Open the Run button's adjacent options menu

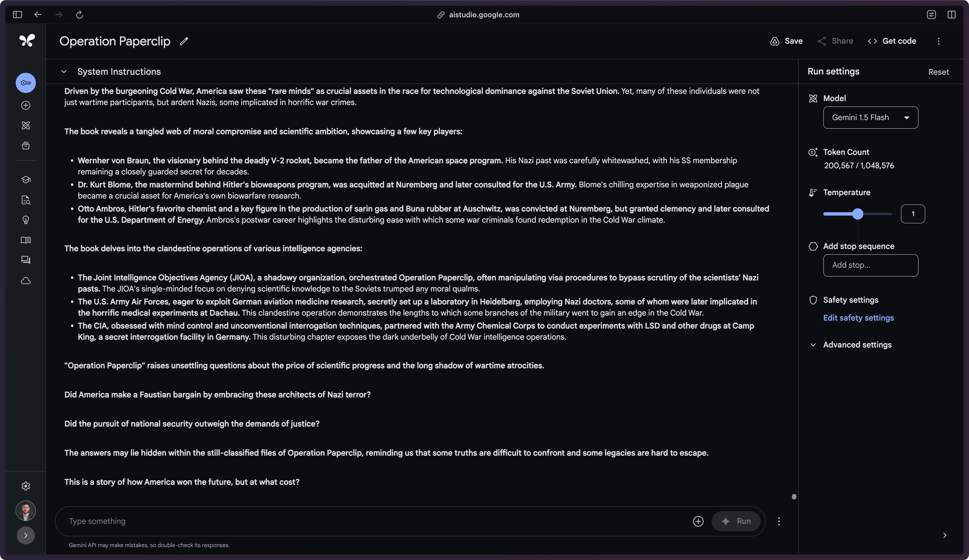click(779, 521)
